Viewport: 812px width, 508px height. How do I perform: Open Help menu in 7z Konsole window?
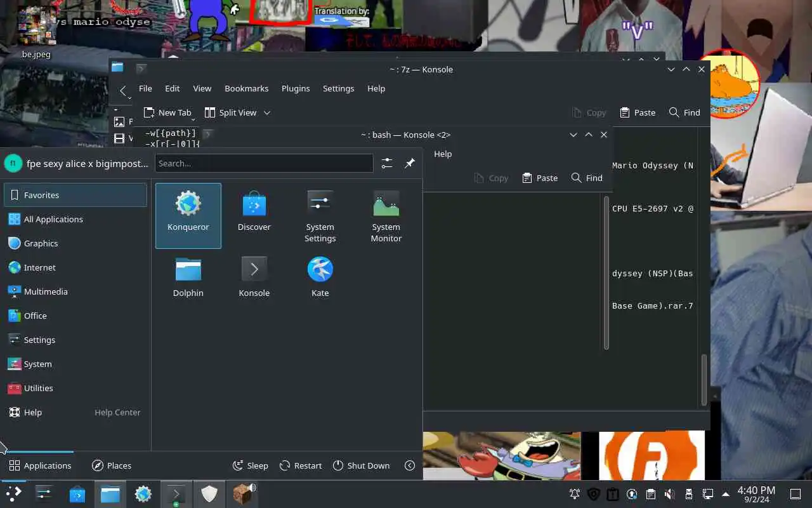point(376,88)
